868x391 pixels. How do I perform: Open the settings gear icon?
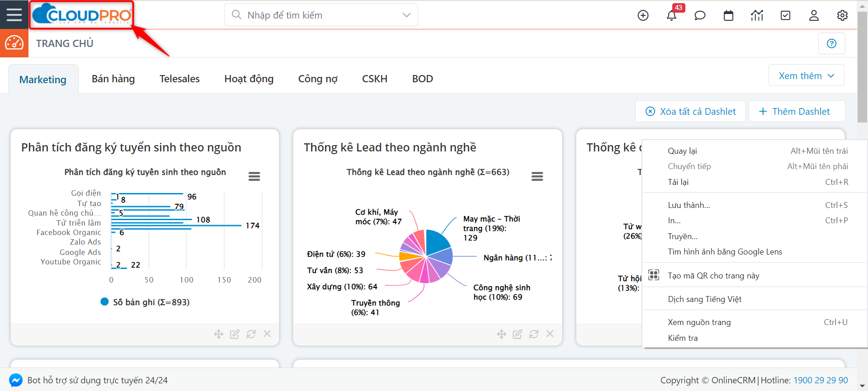842,15
